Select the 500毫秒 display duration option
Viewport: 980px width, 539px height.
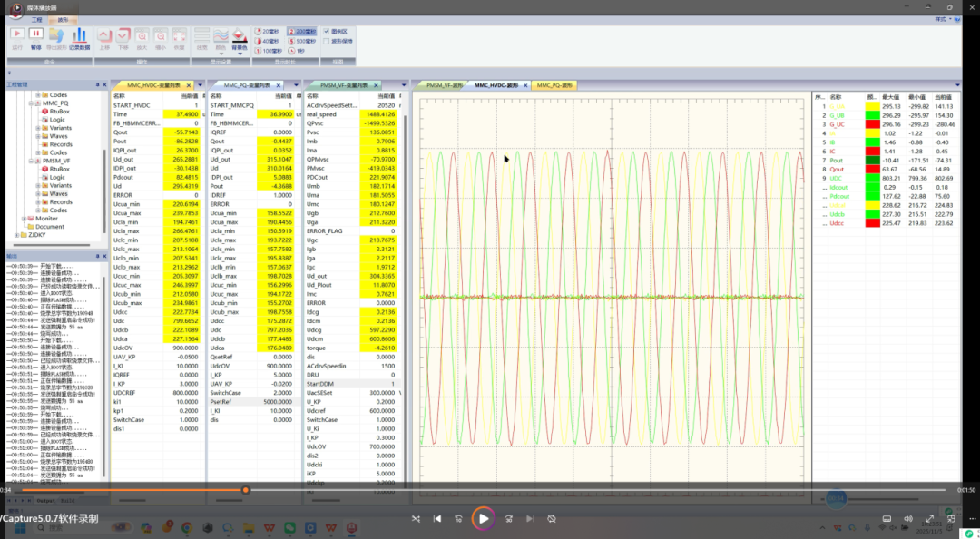[x=302, y=41]
